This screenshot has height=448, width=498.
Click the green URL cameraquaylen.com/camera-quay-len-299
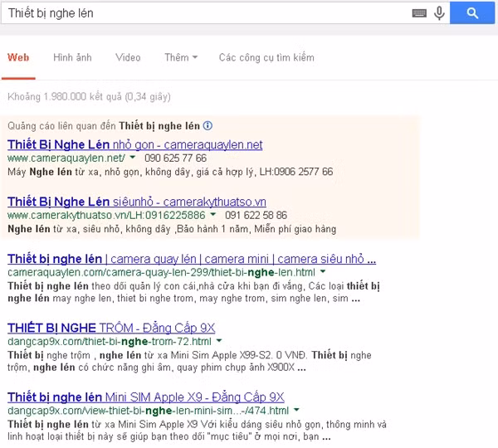click(x=161, y=272)
